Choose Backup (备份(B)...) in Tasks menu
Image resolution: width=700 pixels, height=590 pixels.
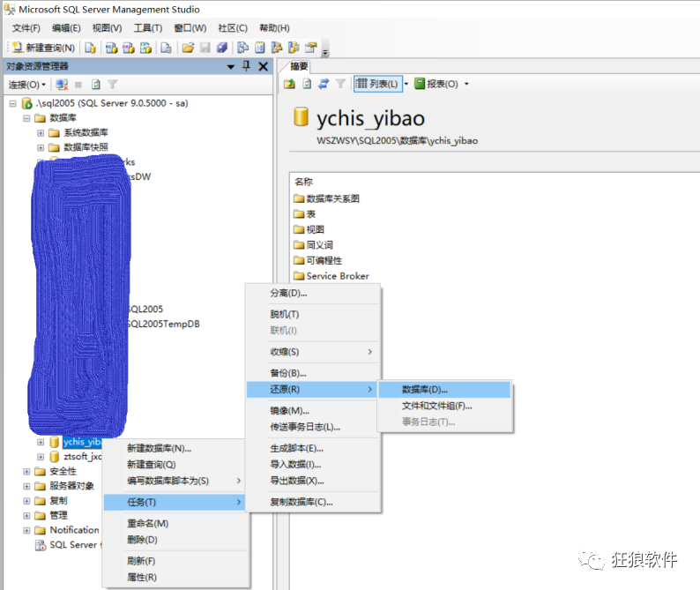[313, 373]
